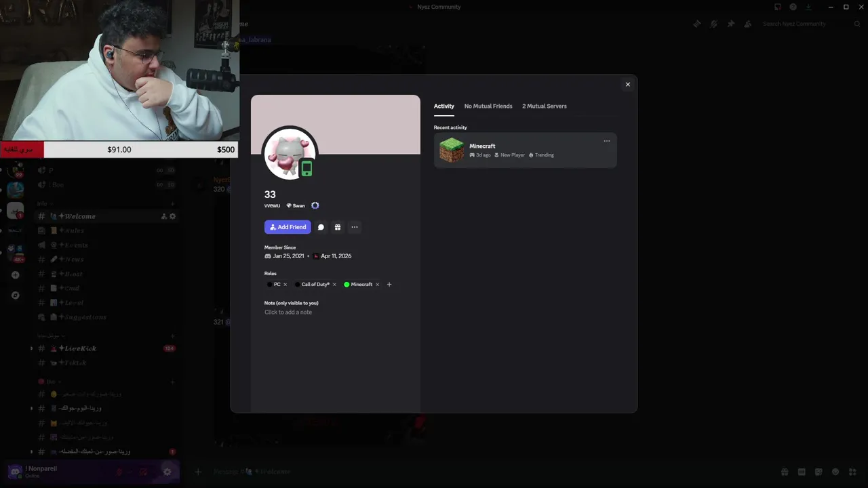Add a channel to the info category
Image resolution: width=868 pixels, height=488 pixels.
(172, 203)
